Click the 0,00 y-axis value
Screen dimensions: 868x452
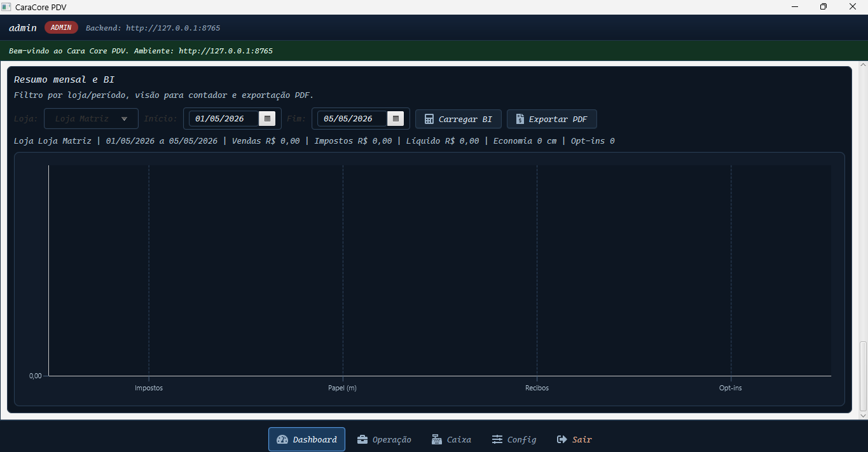click(36, 376)
